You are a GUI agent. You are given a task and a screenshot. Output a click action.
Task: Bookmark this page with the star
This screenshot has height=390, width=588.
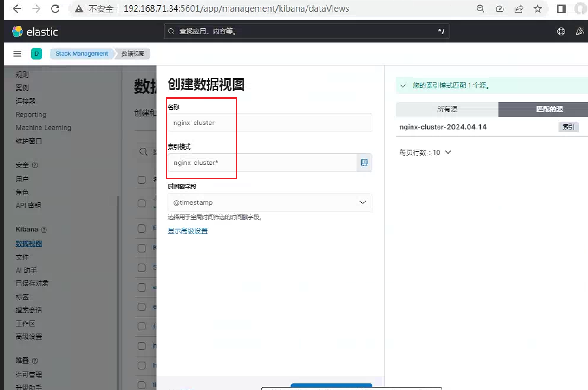pos(538,9)
